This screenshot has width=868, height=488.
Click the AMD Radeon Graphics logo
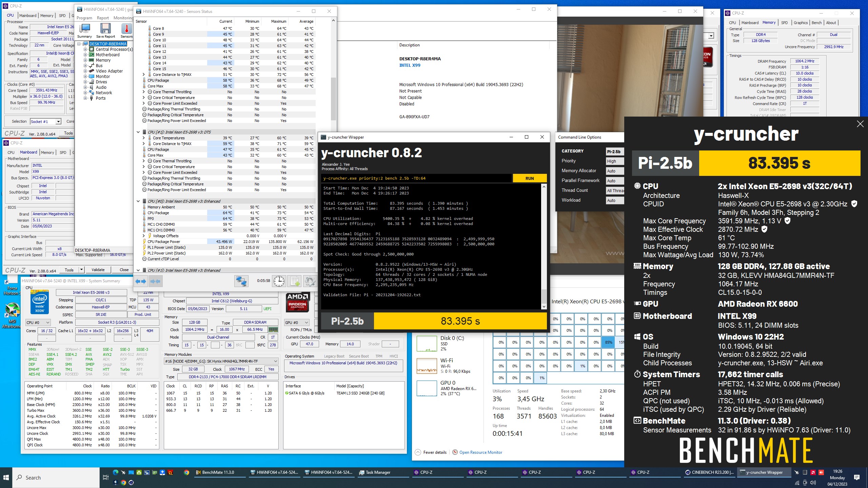[297, 302]
